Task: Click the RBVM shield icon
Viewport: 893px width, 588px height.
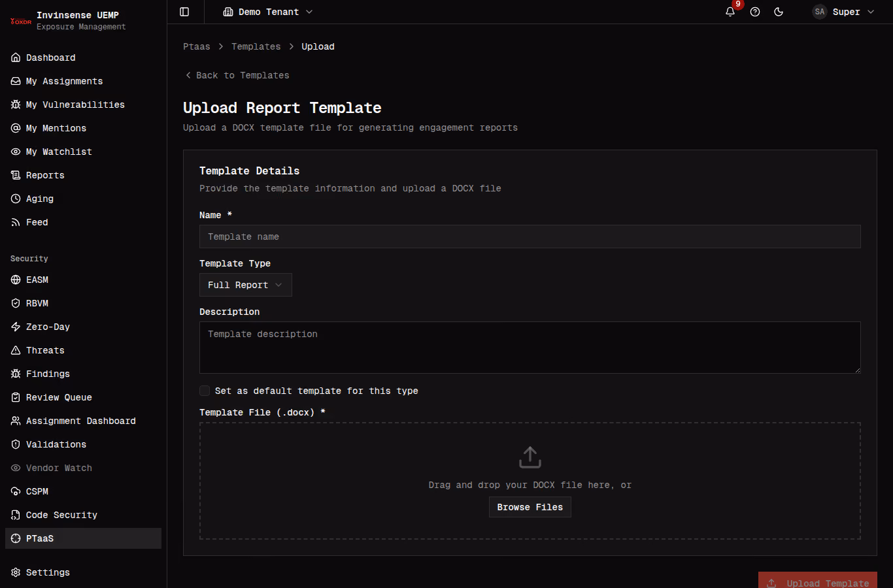Action: (x=16, y=303)
